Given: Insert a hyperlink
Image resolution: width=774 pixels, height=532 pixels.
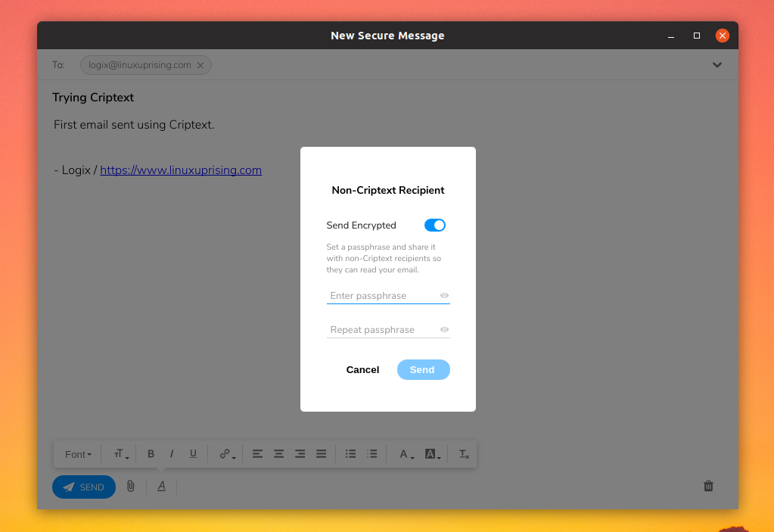Looking at the screenshot, I should click(225, 453).
